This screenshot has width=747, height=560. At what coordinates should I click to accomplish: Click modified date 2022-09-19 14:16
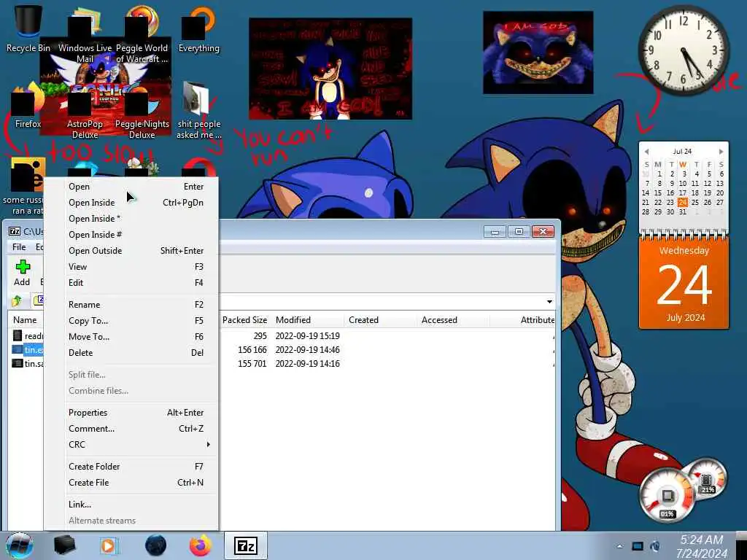(x=308, y=363)
